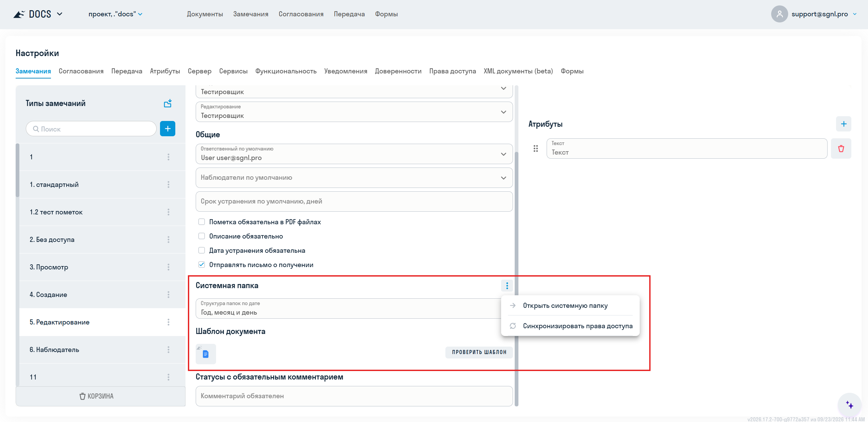Choose 'Открыть системную папку' menu item
Viewport: 868px width, 422px height.
click(570, 305)
